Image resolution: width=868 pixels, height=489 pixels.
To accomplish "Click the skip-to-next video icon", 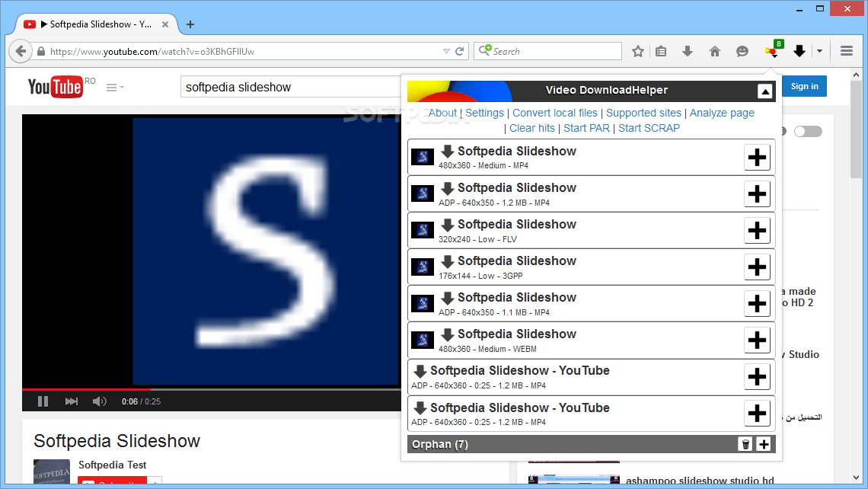I will click(x=71, y=401).
